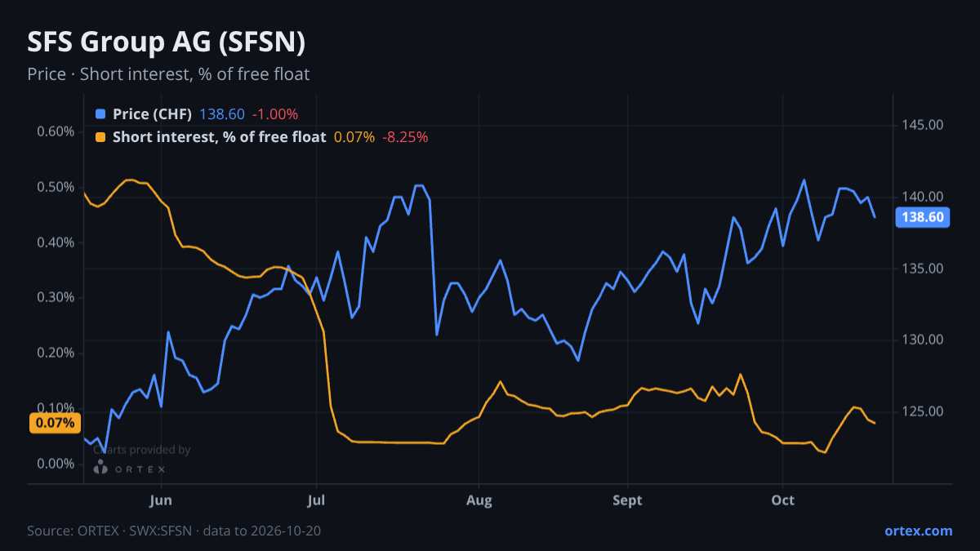Viewport: 980px width, 551px height.
Task: Click the 'Sept' x-axis label
Action: click(627, 500)
